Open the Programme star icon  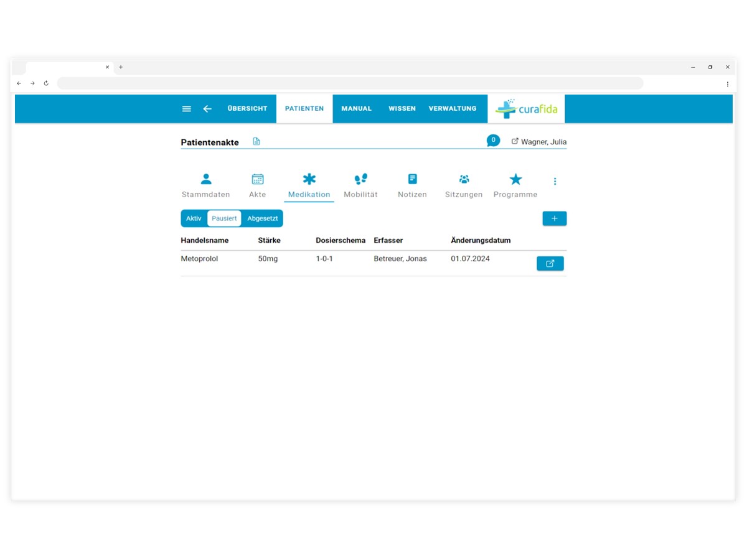[516, 179]
